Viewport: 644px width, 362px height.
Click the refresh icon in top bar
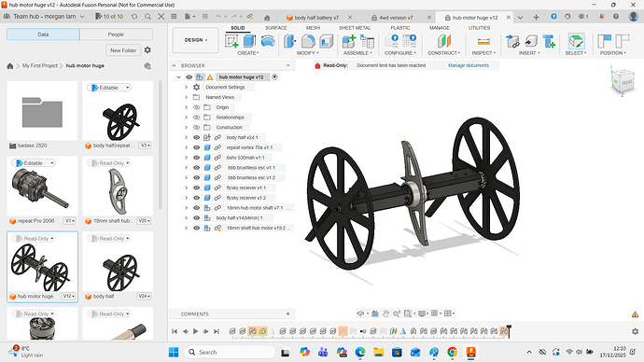[134, 17]
